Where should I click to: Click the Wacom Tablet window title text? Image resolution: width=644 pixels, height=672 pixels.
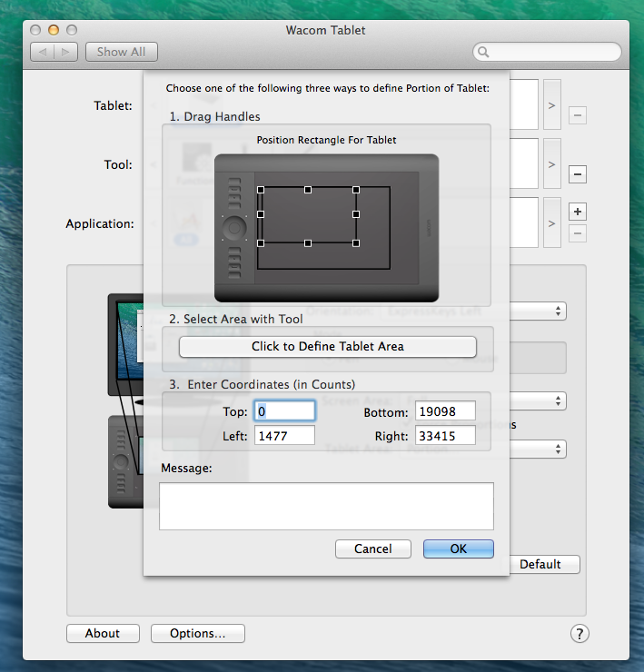tap(325, 31)
